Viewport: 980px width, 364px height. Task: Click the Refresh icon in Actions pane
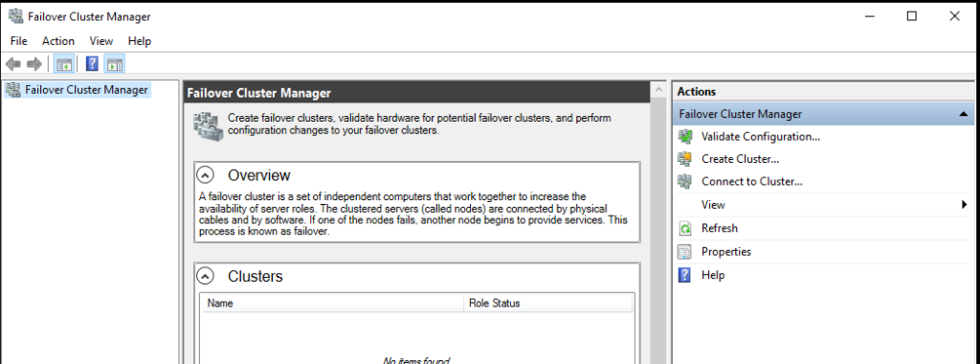pyautogui.click(x=685, y=228)
